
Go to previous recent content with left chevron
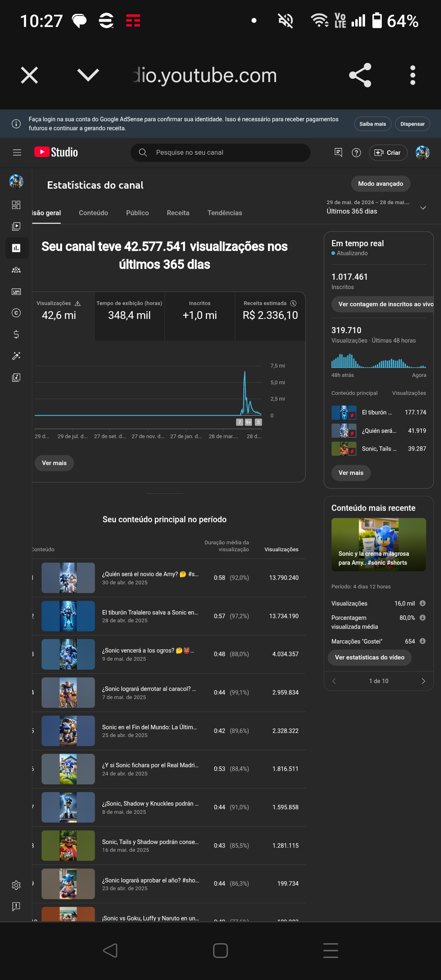[x=334, y=681]
